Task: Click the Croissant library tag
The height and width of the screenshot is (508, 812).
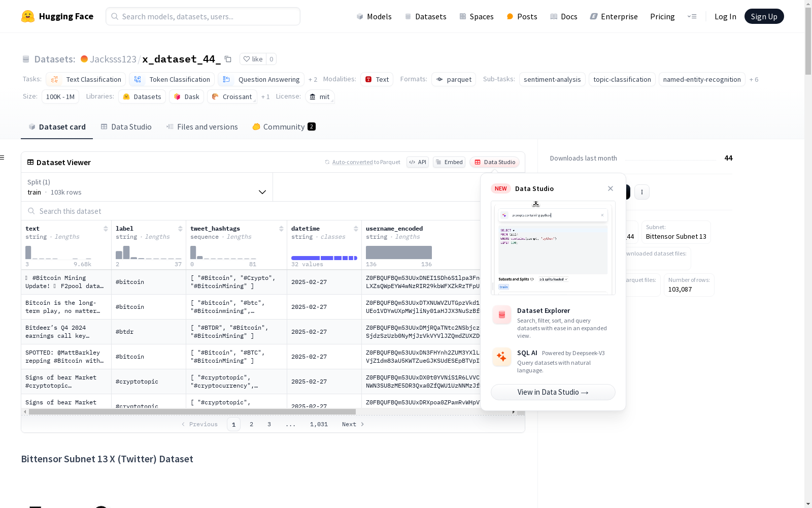Action: tap(232, 97)
